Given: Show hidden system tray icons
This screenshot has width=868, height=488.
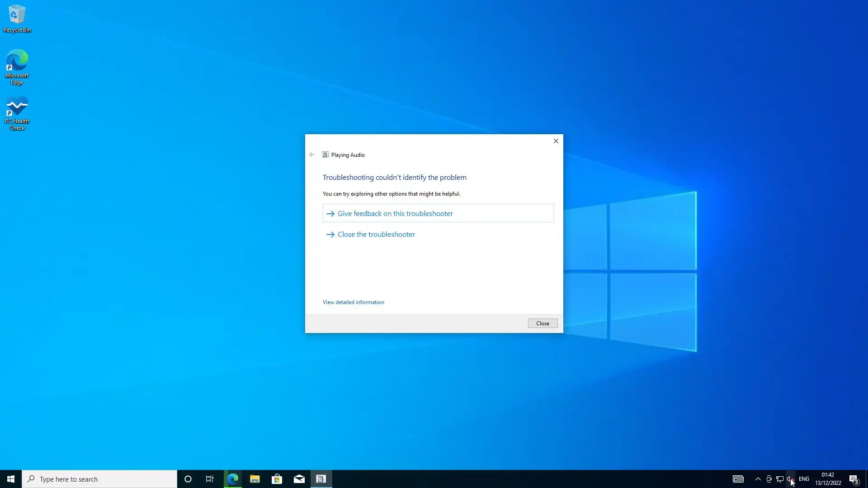Looking at the screenshot, I should pos(758,479).
